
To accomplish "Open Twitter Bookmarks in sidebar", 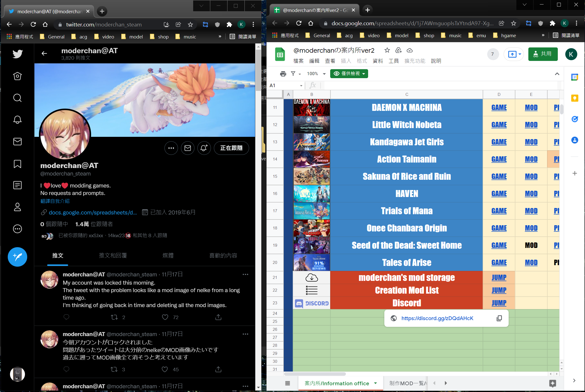I will pyautogui.click(x=17, y=164).
